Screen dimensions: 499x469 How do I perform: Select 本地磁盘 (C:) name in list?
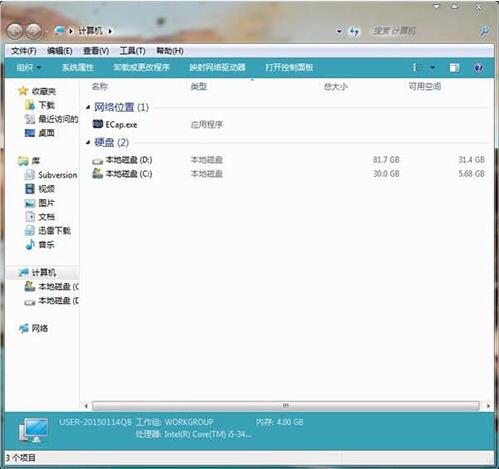click(x=129, y=174)
